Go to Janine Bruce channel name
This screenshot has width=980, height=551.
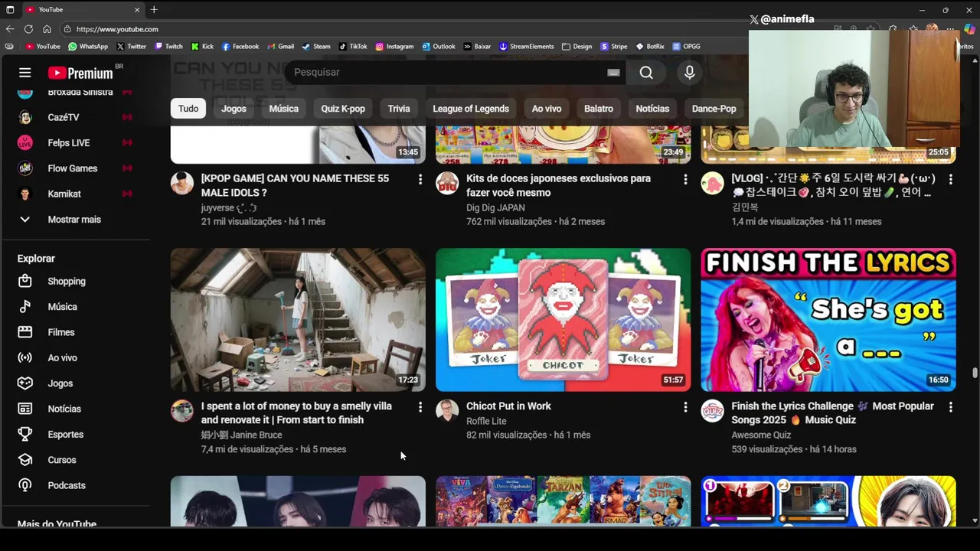pos(241,435)
